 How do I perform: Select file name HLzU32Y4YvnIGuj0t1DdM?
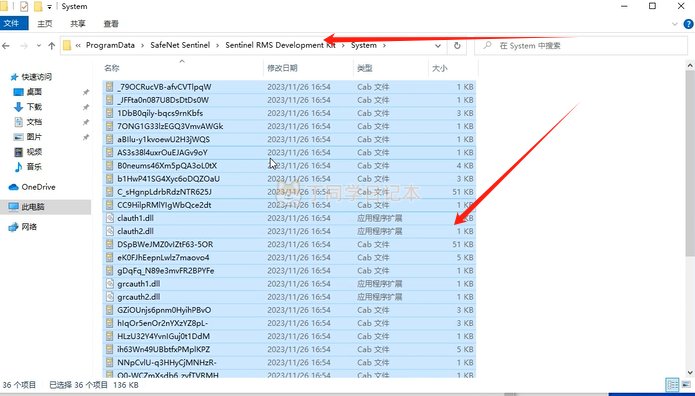pyautogui.click(x=164, y=336)
